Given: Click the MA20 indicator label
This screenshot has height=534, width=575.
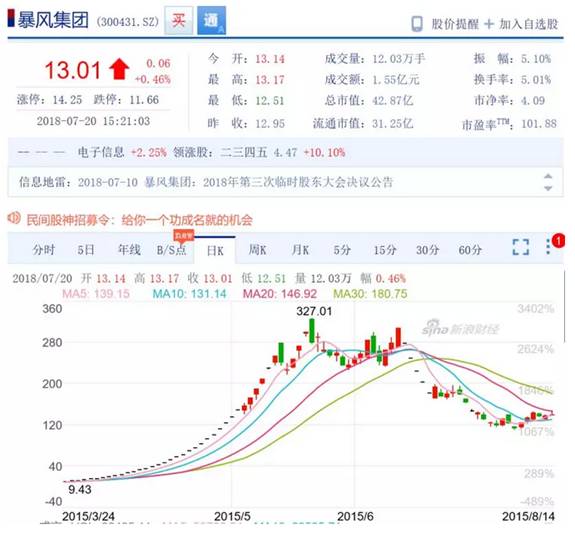Looking at the screenshot, I should (x=280, y=293).
